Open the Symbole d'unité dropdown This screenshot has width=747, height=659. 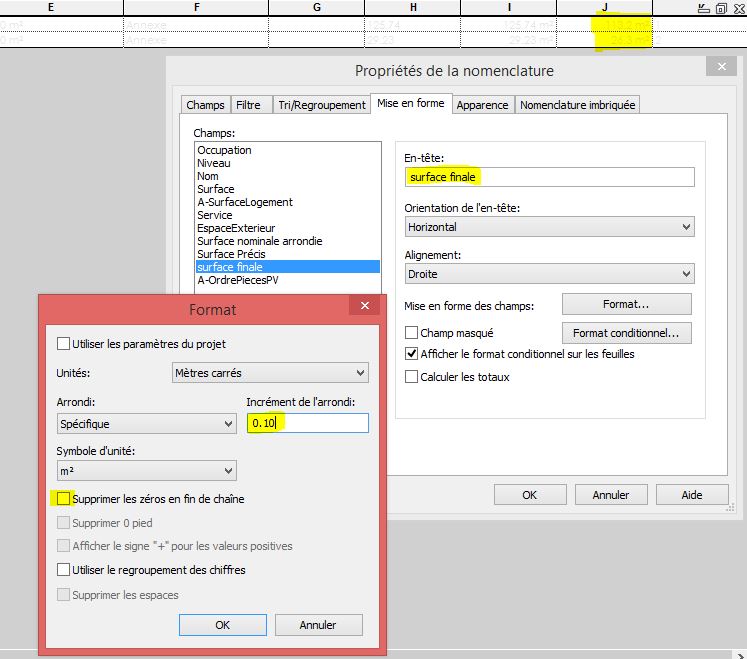(146, 471)
